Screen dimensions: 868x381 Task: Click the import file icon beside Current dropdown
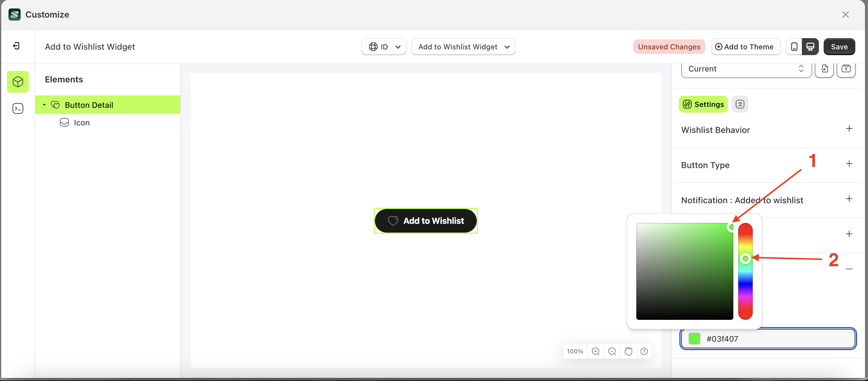tap(825, 69)
